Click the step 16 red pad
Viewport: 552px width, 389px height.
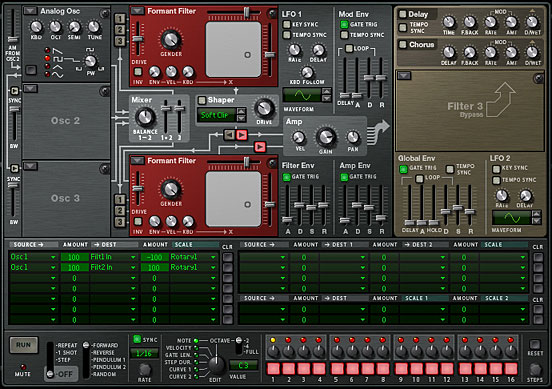(x=510, y=369)
